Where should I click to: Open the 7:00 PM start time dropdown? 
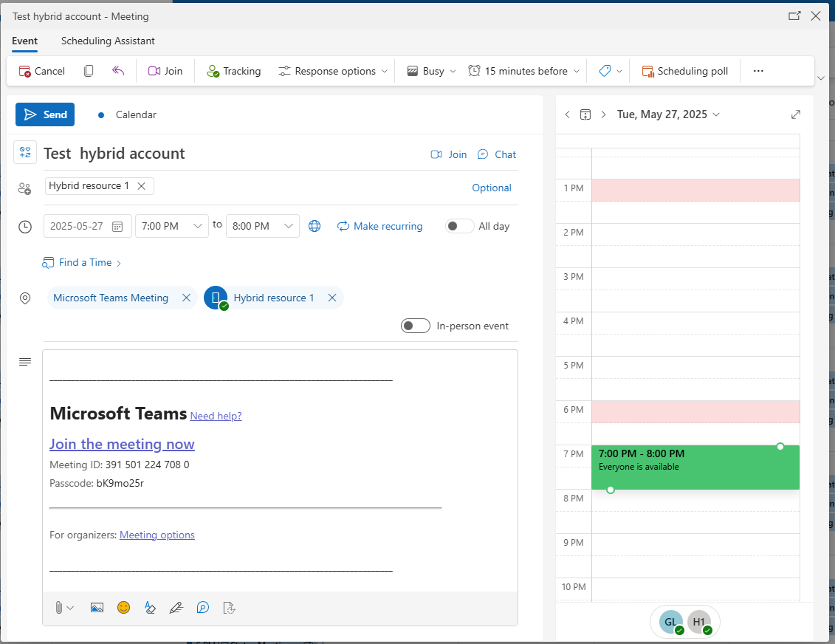pyautogui.click(x=172, y=227)
